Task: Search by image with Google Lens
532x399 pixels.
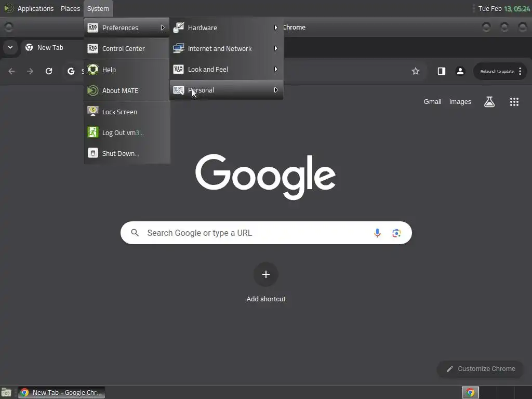Action: pos(396,233)
